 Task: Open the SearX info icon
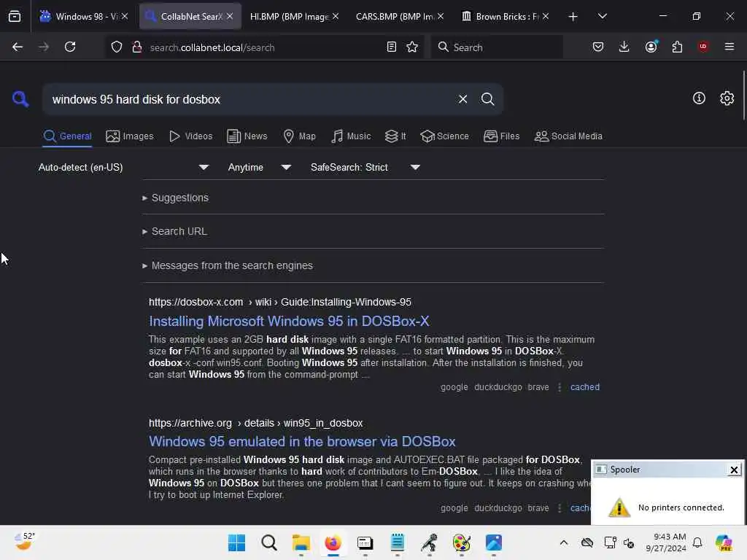click(x=699, y=98)
